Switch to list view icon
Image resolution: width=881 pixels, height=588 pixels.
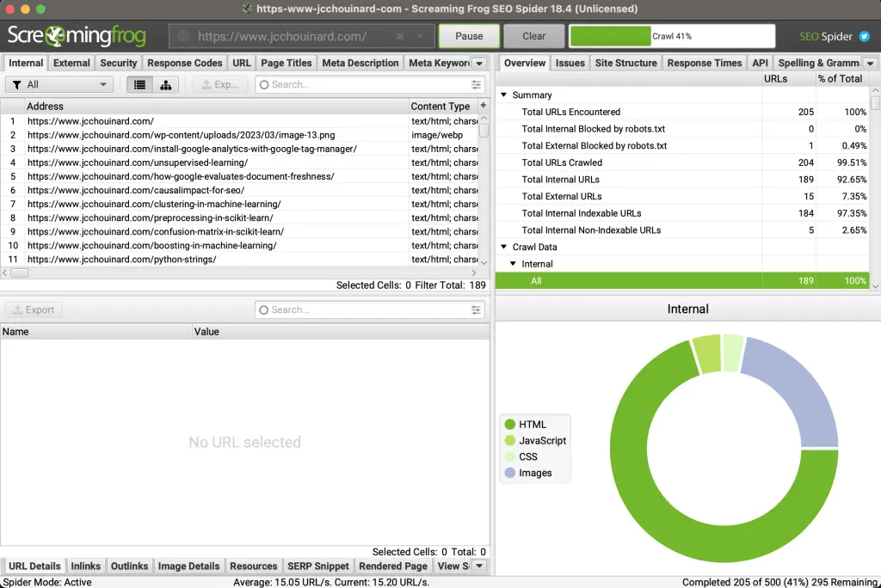pyautogui.click(x=139, y=85)
